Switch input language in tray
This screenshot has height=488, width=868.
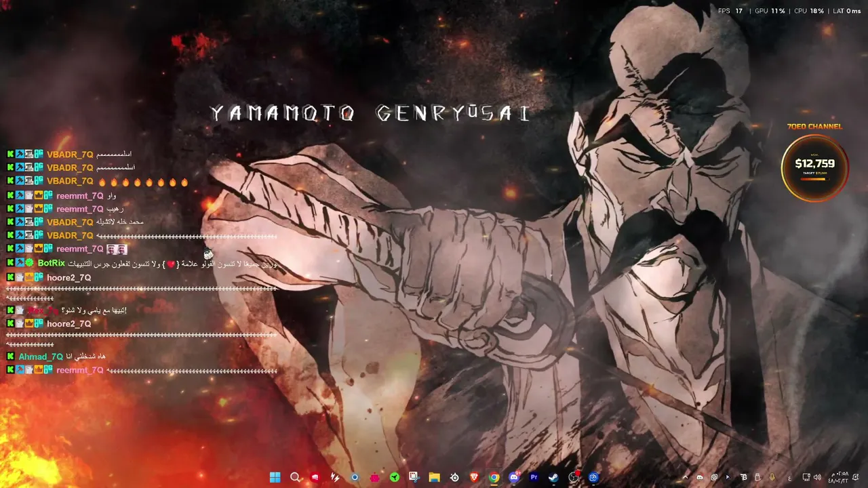(789, 478)
